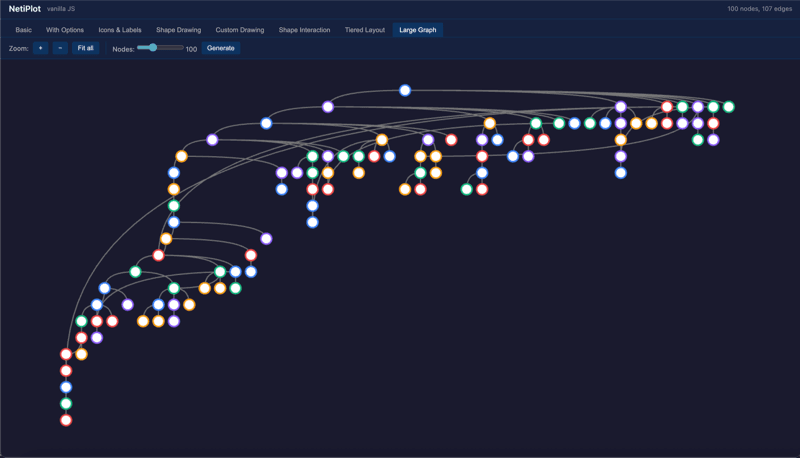This screenshot has height=458, width=800.
Task: Select the Icons & Labels tab
Action: [120, 30]
